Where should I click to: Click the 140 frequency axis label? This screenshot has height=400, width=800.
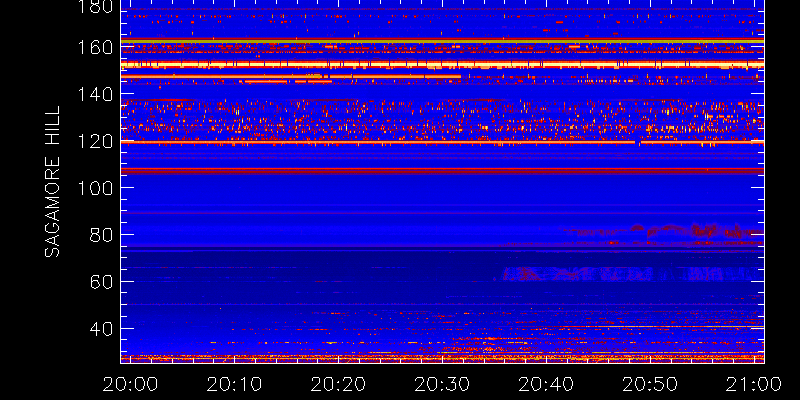(95, 94)
